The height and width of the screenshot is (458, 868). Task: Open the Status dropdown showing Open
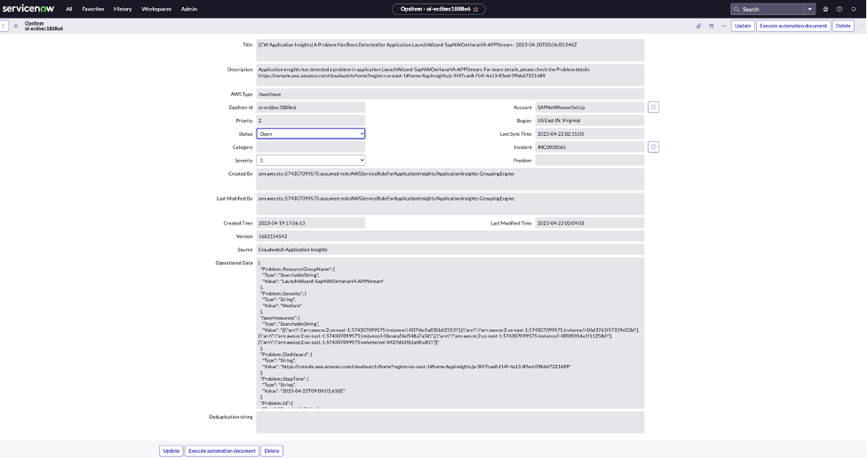click(311, 134)
